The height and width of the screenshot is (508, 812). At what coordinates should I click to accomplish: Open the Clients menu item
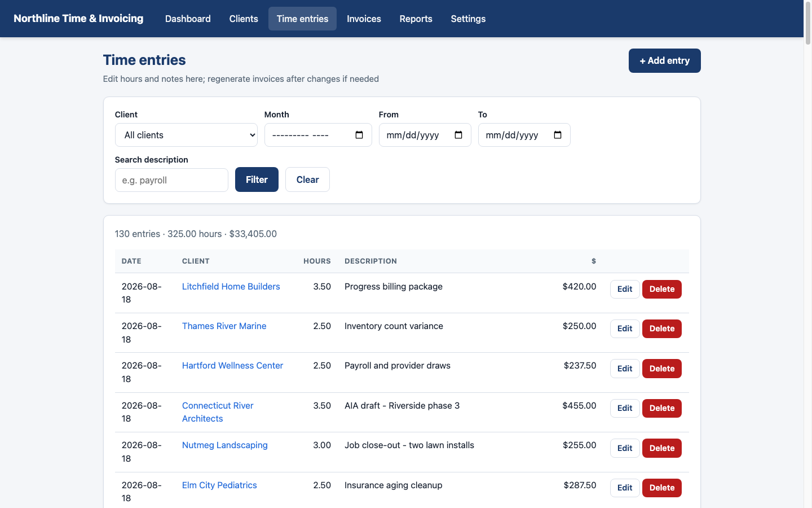point(244,19)
